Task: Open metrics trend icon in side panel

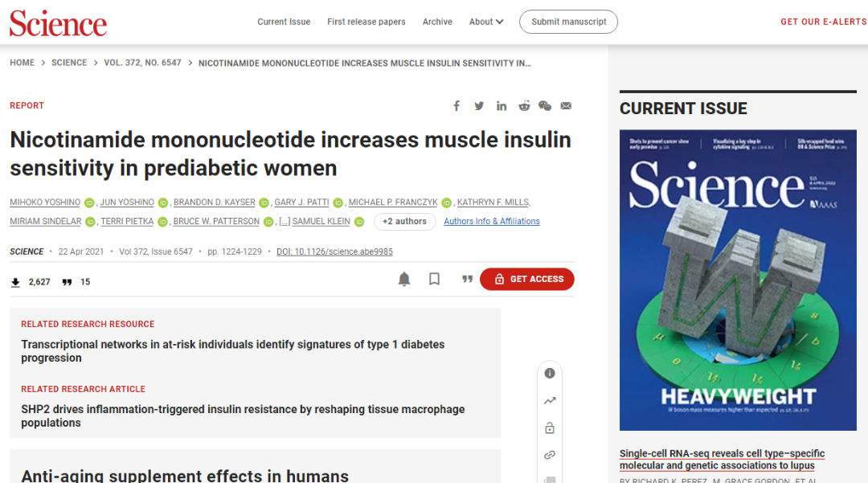Action: 550,400
